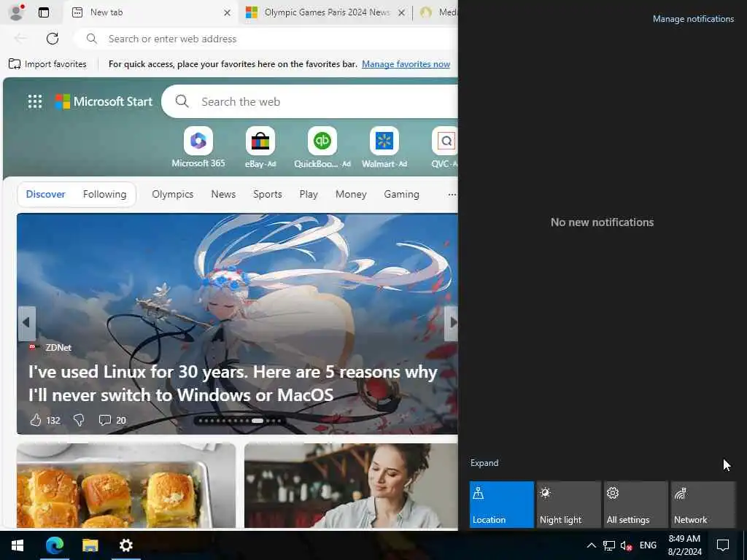Open the Sports category
The height and width of the screenshot is (560, 747).
tap(268, 194)
